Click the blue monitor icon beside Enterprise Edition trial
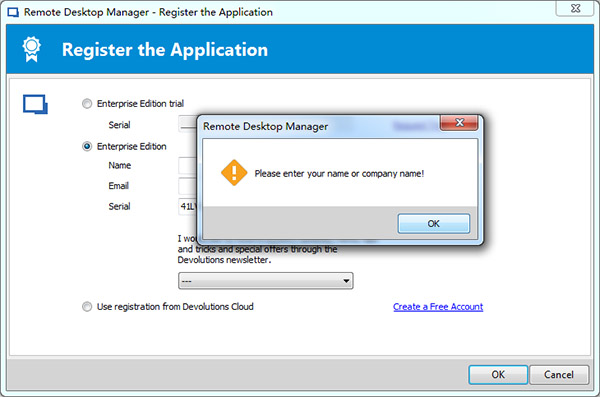The image size is (600, 397). coord(35,104)
